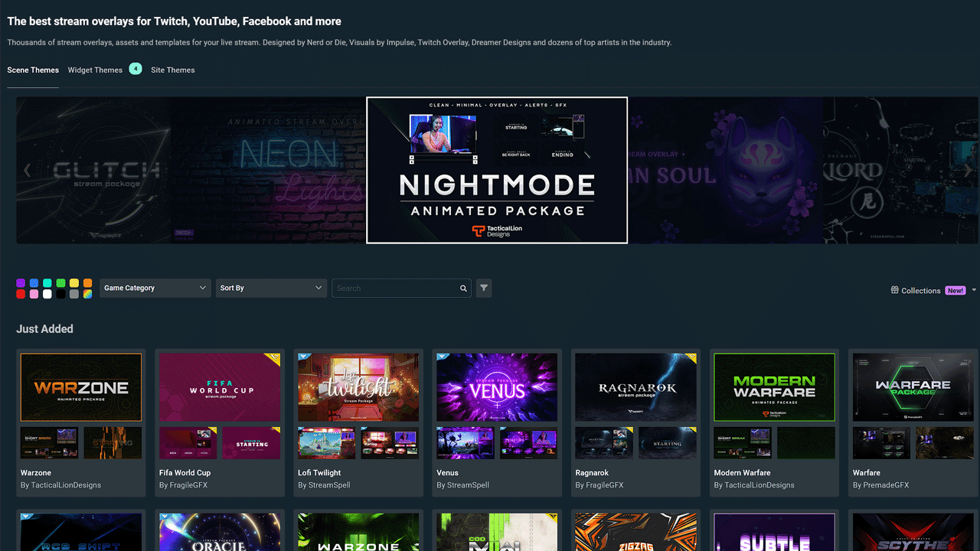Filter by the black color swatch
The image size is (980, 551).
tap(60, 294)
